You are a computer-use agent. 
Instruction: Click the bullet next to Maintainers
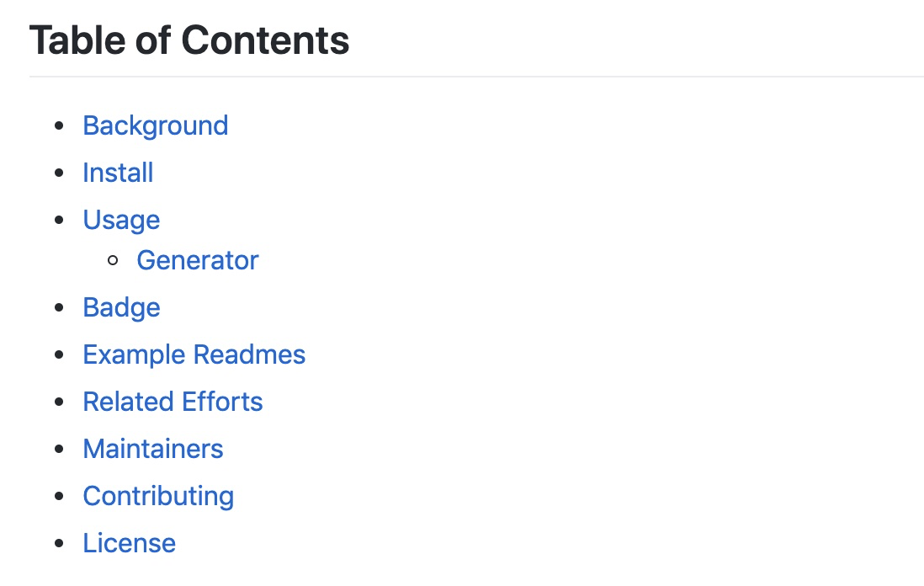pyautogui.click(x=58, y=450)
